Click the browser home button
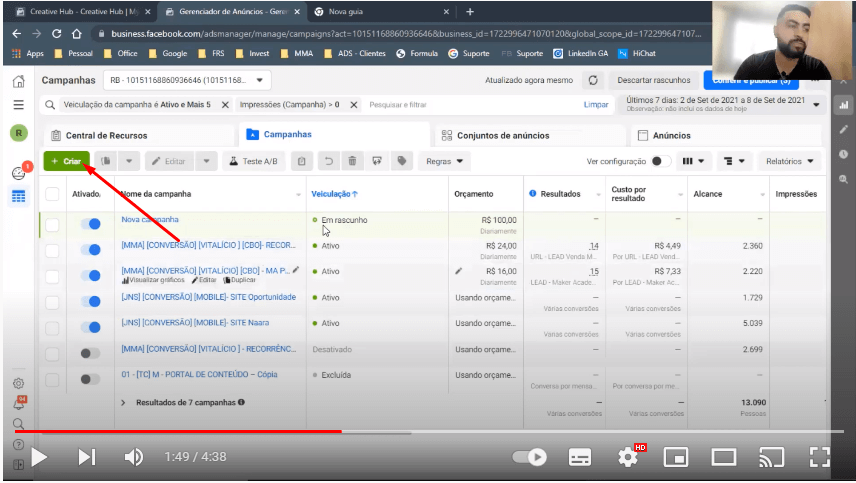Image resolution: width=856 pixels, height=483 pixels. click(76, 34)
